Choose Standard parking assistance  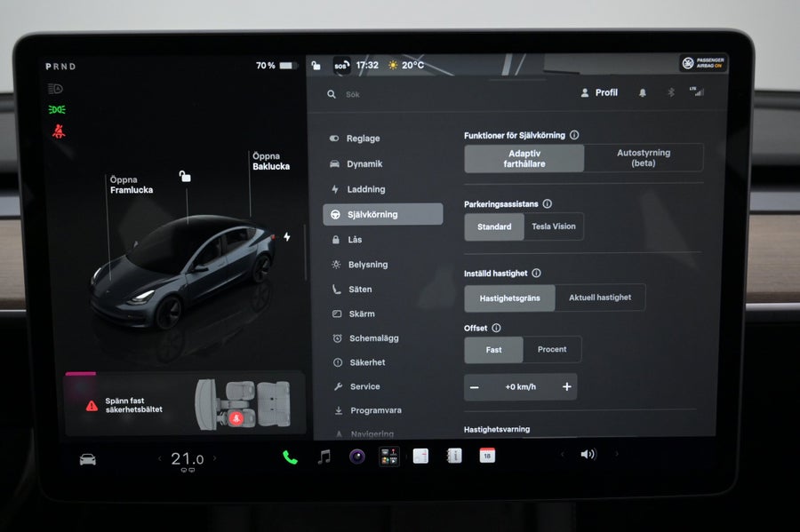pos(494,226)
